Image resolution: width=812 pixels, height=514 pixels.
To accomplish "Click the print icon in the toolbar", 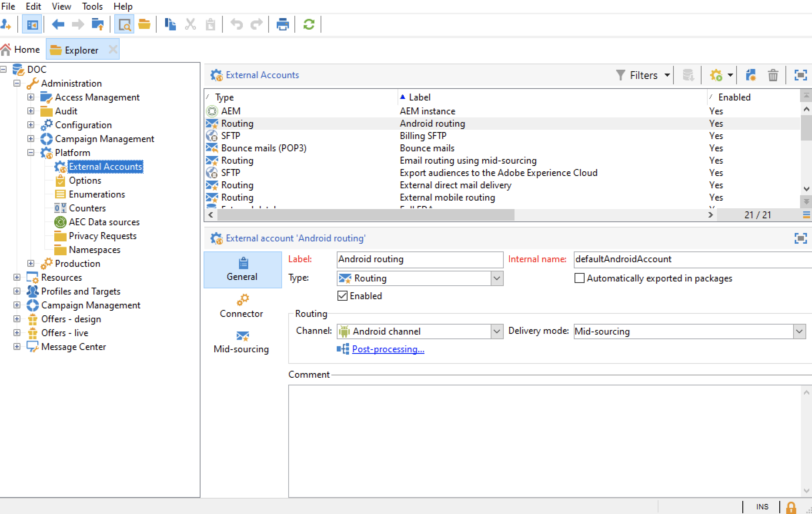I will tap(282, 25).
